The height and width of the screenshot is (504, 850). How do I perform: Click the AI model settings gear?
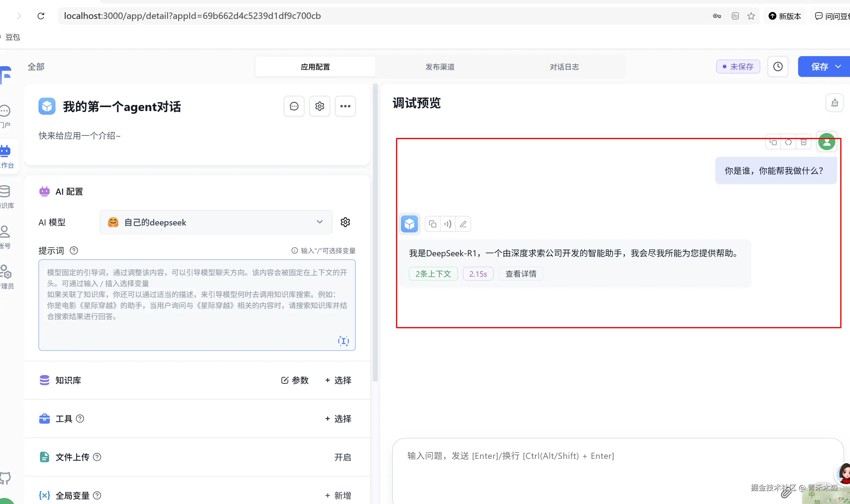point(345,222)
